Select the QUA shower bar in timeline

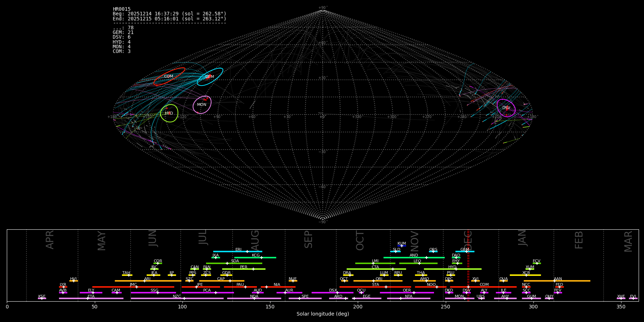point(503,281)
